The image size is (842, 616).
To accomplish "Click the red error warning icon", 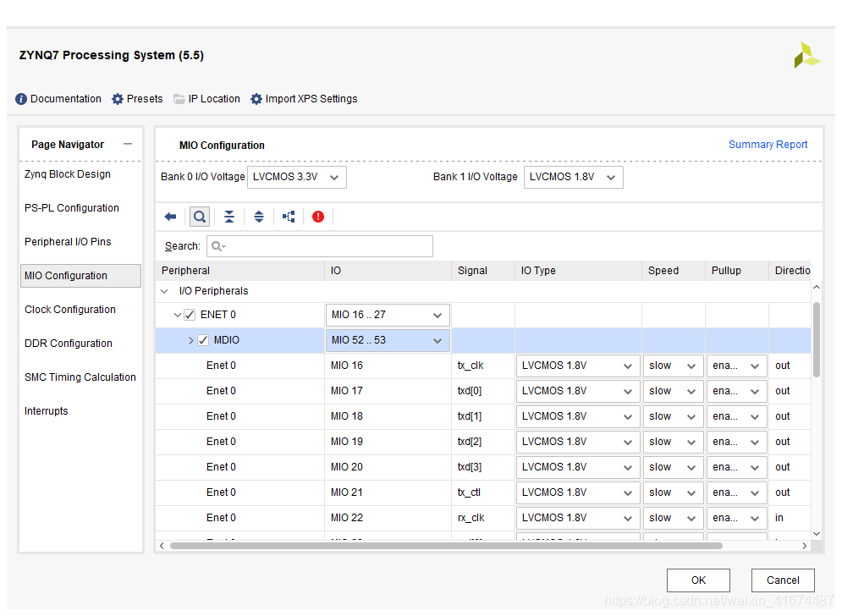I will [x=318, y=217].
